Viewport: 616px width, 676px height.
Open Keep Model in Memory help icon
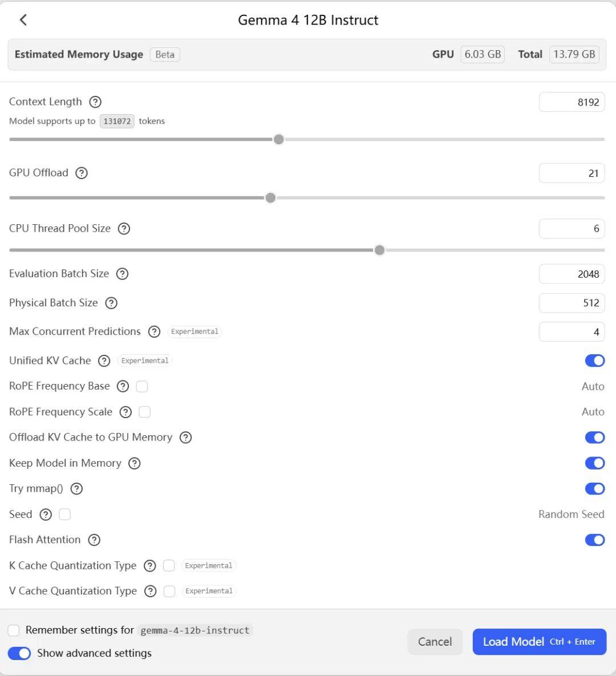point(135,463)
